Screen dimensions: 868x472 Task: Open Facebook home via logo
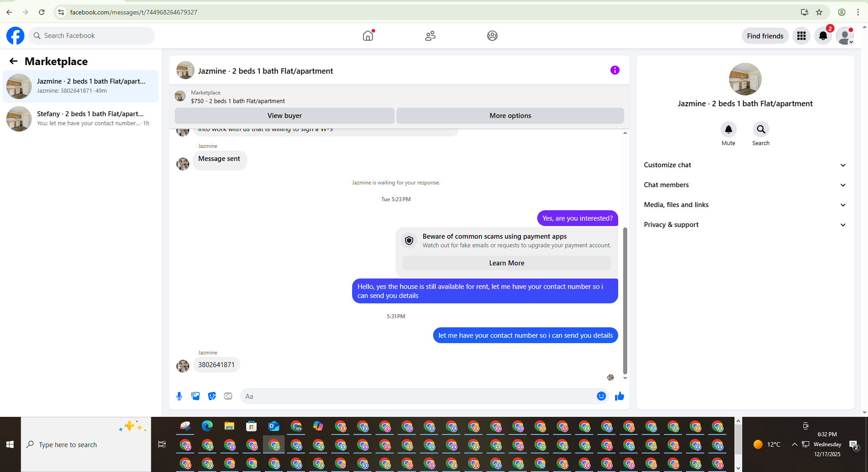pyautogui.click(x=15, y=36)
